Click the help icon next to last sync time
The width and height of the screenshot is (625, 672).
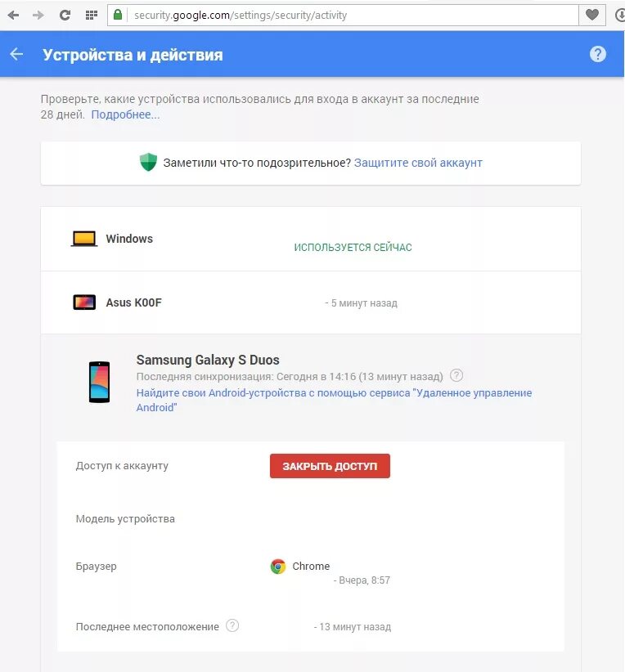point(456,375)
